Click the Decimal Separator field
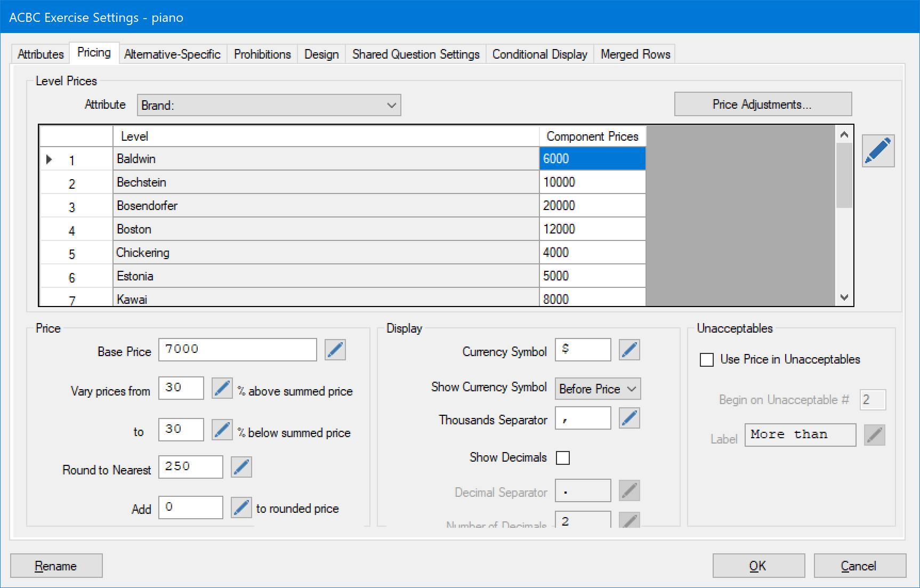920x588 pixels. pyautogui.click(x=583, y=490)
